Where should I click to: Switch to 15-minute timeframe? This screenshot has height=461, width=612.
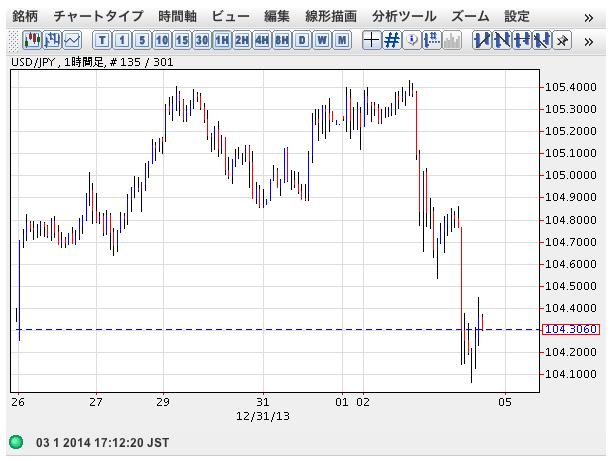[x=182, y=40]
